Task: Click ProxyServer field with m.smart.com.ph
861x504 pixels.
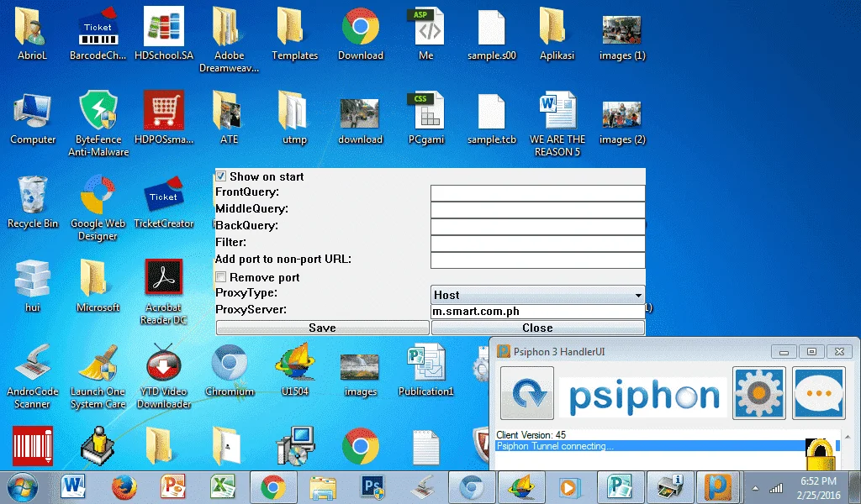Action: tap(537, 312)
